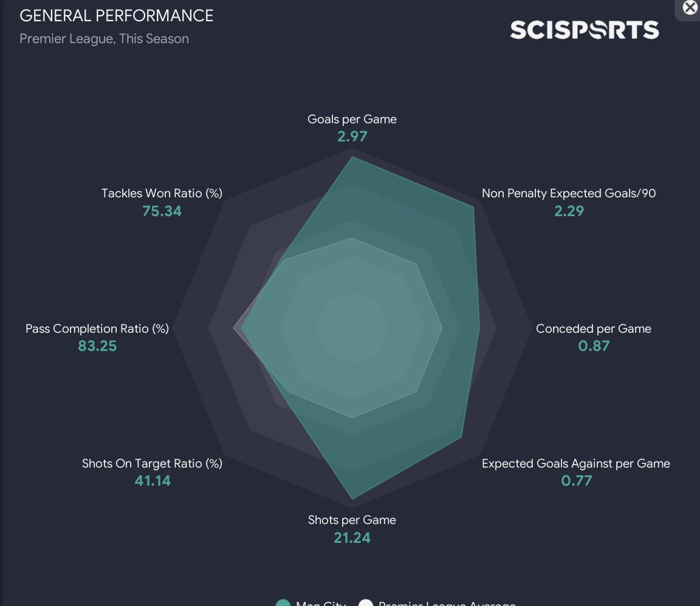
Task: Select Tackles Won Ratio label
Action: pos(162,193)
